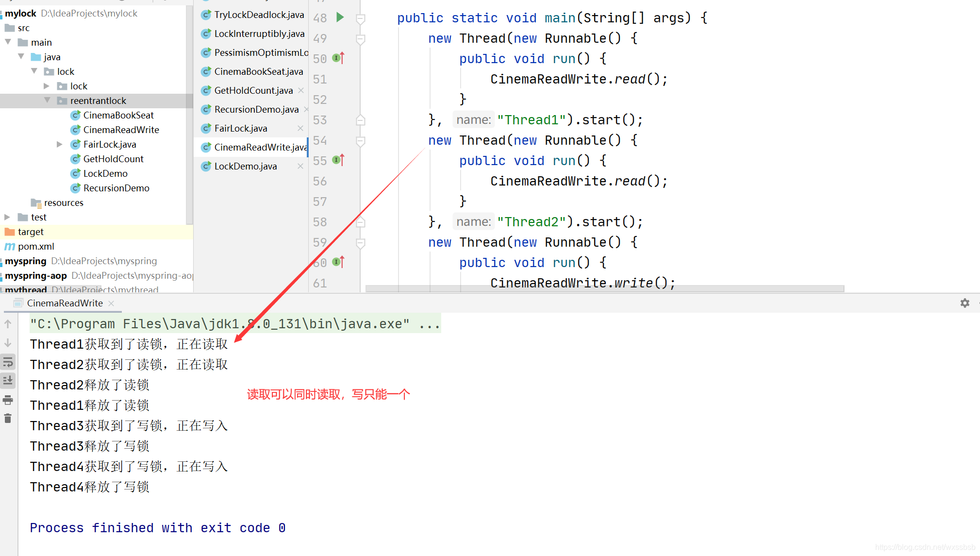Click the implements-method gutter icon at line 50
The width and height of the screenshot is (980, 556).
(338, 58)
